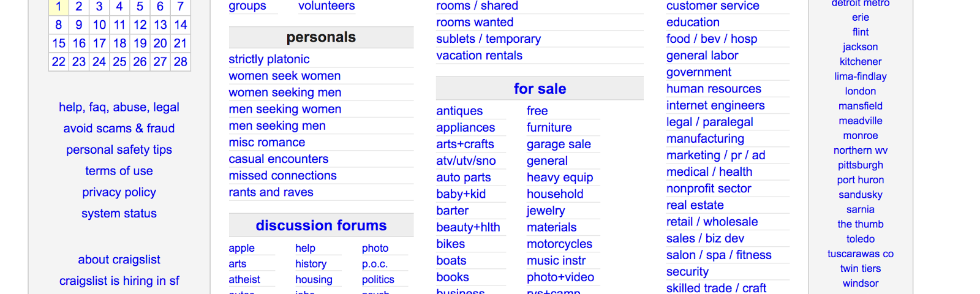
Task: Select calendar date 28
Action: [x=180, y=62]
